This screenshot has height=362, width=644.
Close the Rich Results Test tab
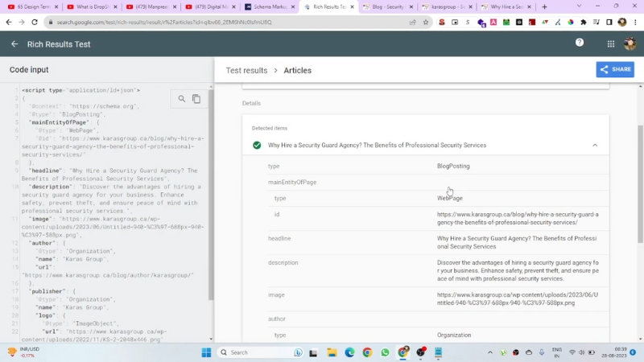352,7
